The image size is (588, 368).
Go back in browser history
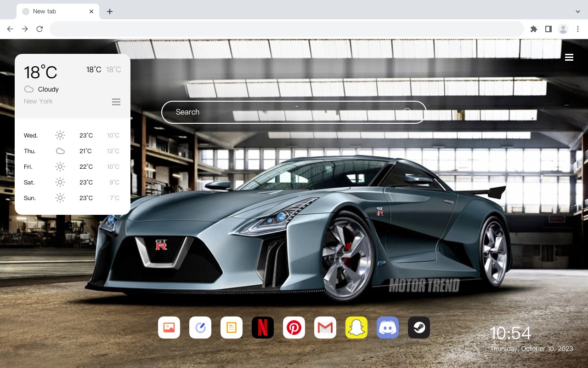(x=10, y=29)
